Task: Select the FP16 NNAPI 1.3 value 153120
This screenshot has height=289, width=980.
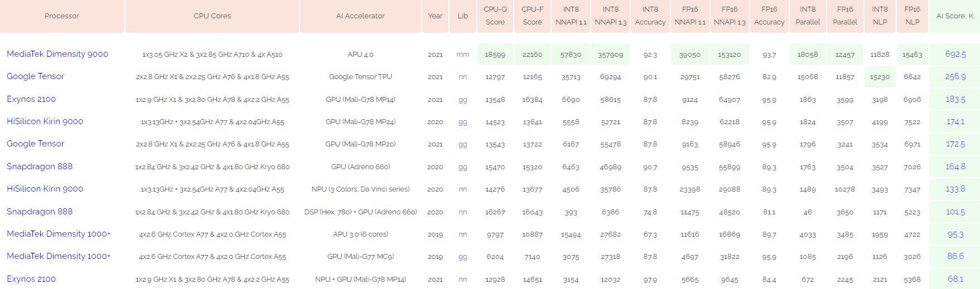Action: tap(730, 55)
